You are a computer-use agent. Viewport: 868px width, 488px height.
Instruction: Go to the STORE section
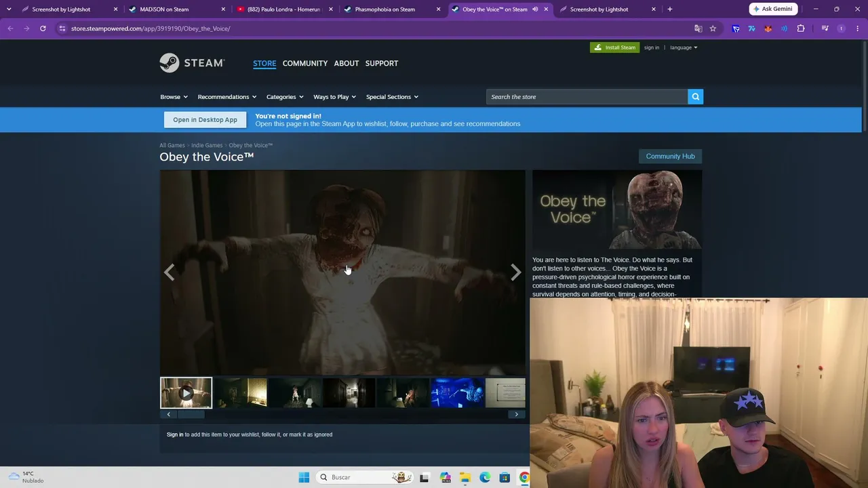pos(264,63)
